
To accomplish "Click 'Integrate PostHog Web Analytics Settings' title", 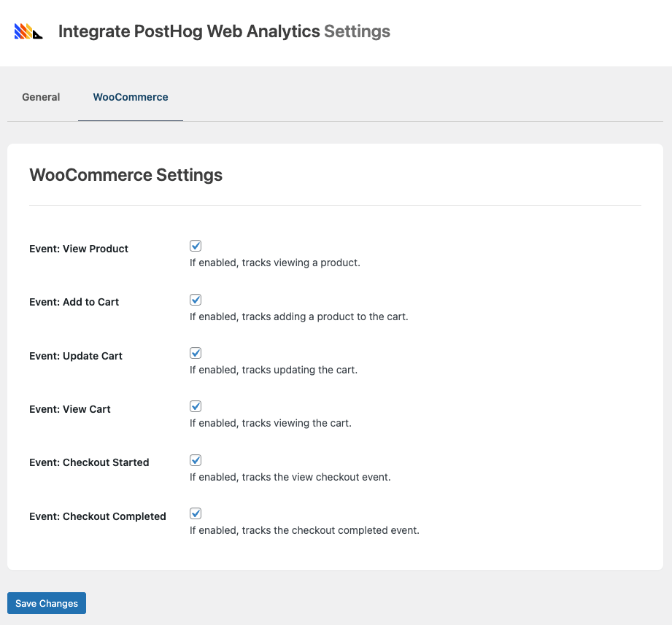I will tap(224, 31).
